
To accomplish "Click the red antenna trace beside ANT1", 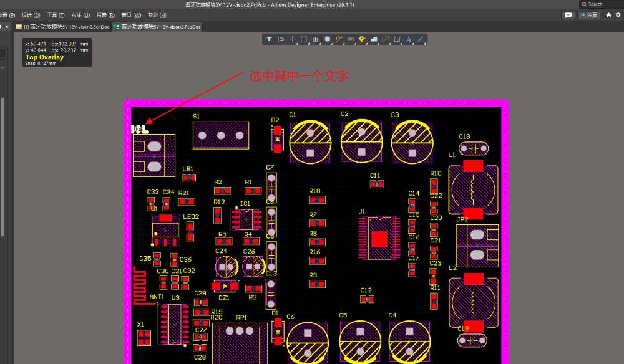I will (140, 285).
